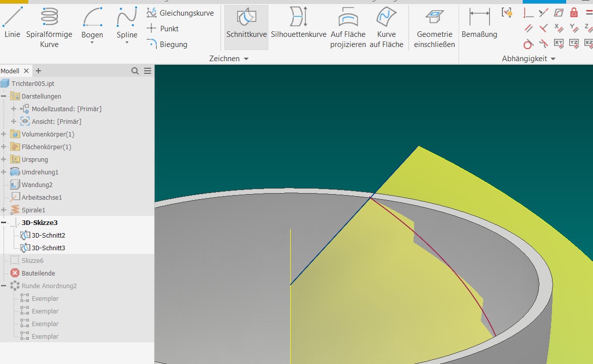Click the Bauteilende marker in browser
Image resolution: width=593 pixels, height=364 pixels.
(x=38, y=273)
